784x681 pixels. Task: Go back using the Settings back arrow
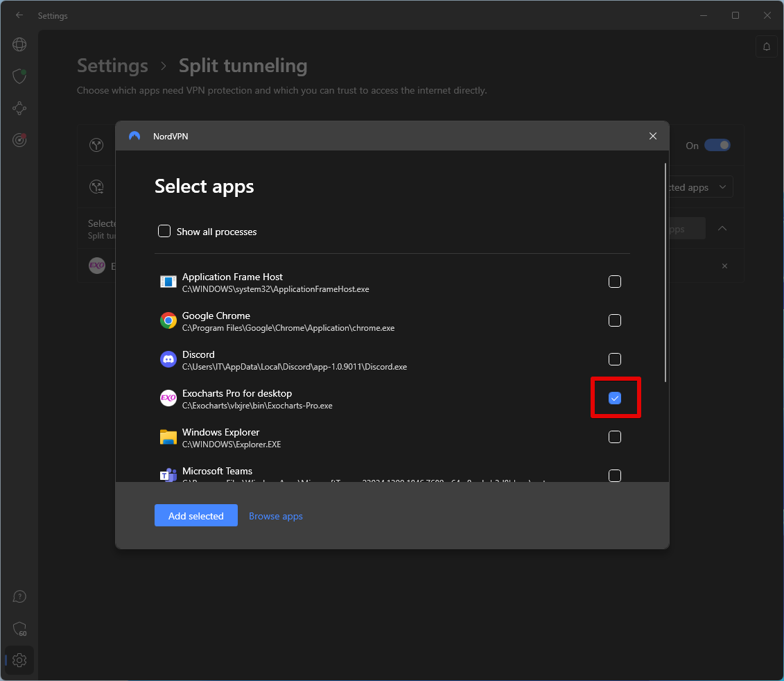[19, 15]
